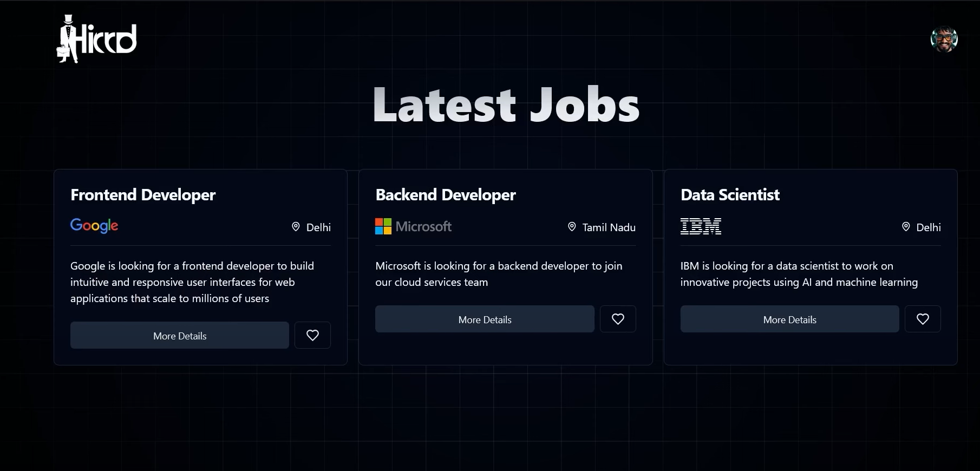Screen dimensions: 980x471
Task: Click the Latest Jobs heading
Action: coord(506,104)
